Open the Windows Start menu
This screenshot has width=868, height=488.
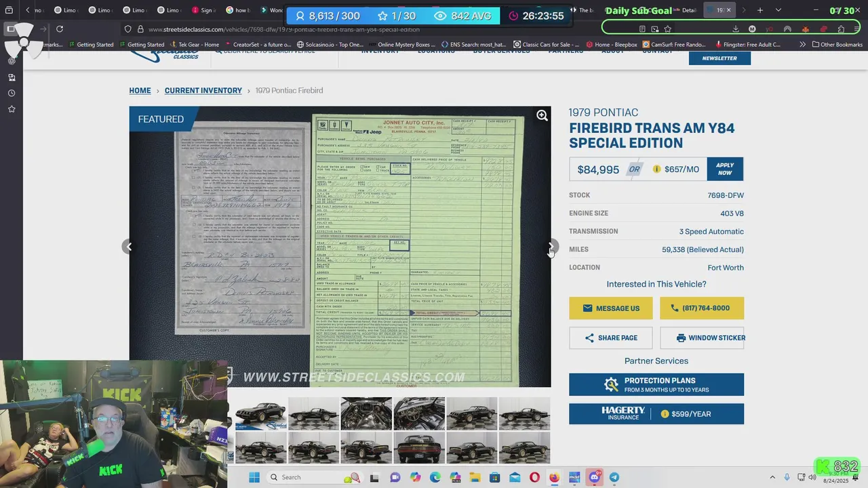(x=254, y=477)
